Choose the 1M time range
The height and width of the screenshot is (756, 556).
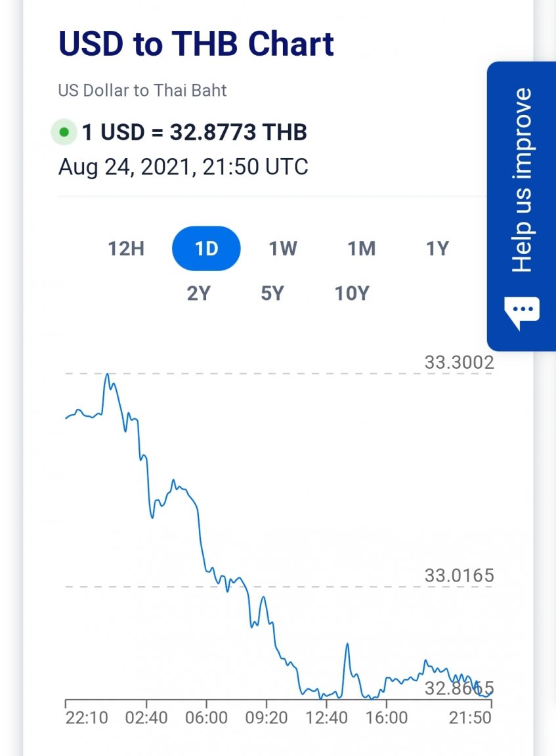361,249
